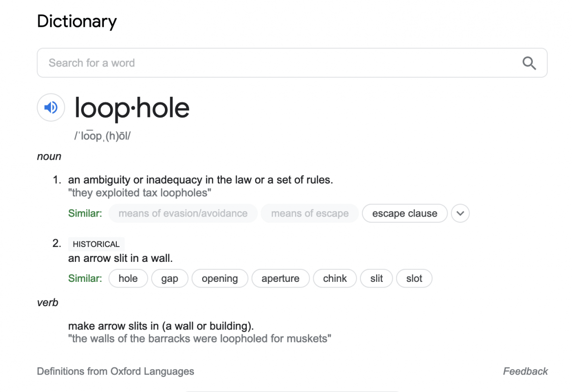Click "Definitions from Oxford Languages" text
Screen dimensions: 572x392
point(115,371)
